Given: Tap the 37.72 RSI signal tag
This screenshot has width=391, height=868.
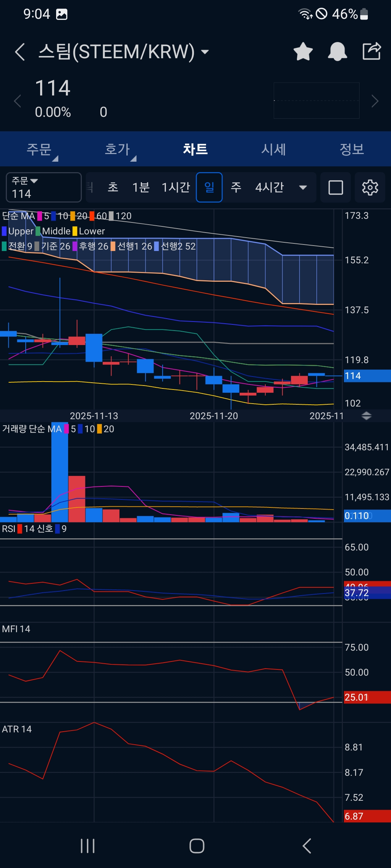Looking at the screenshot, I should pos(367,593).
